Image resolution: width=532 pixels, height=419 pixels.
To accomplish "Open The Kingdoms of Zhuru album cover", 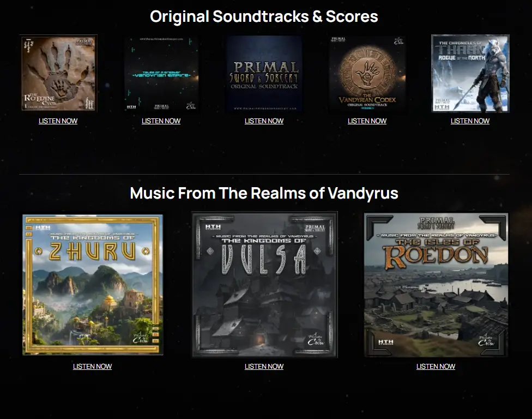I will coord(92,285).
